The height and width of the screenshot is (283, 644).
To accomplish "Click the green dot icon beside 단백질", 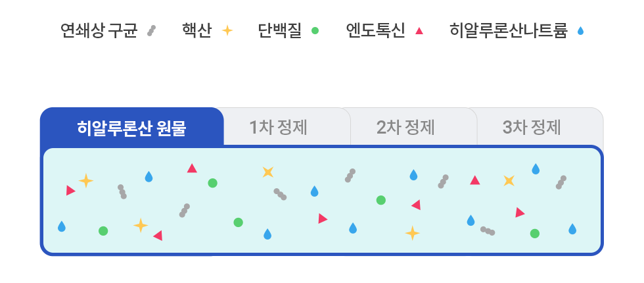I will point(315,30).
